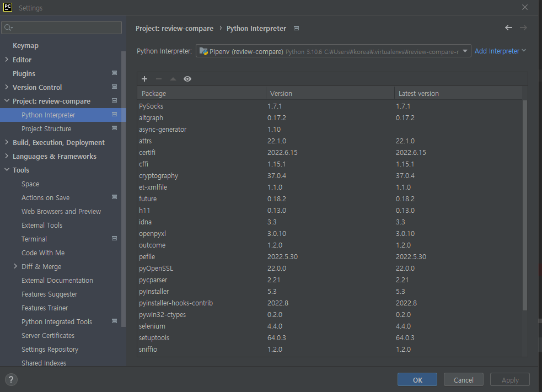Image resolution: width=542 pixels, height=392 pixels.
Task: Click the OK button
Action: pos(417,379)
